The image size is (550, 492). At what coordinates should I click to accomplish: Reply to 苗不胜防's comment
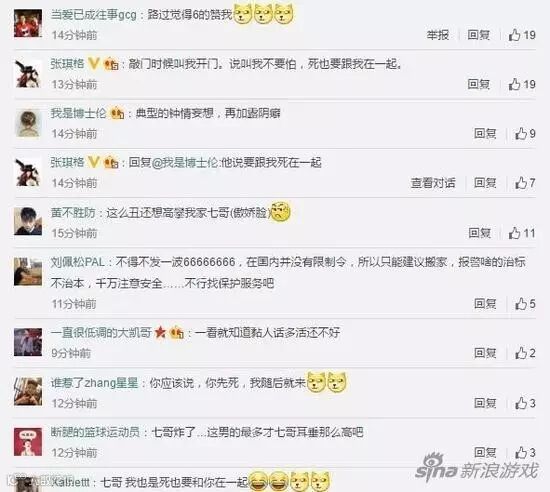coord(479,233)
